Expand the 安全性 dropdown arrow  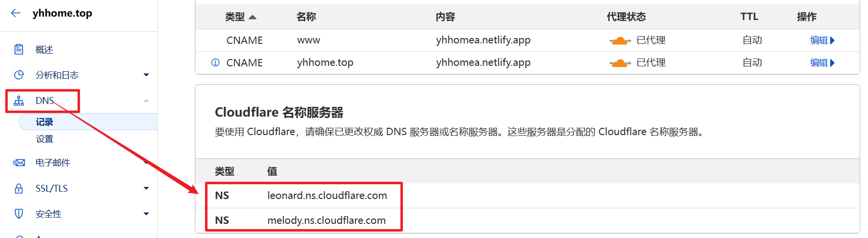(x=146, y=214)
